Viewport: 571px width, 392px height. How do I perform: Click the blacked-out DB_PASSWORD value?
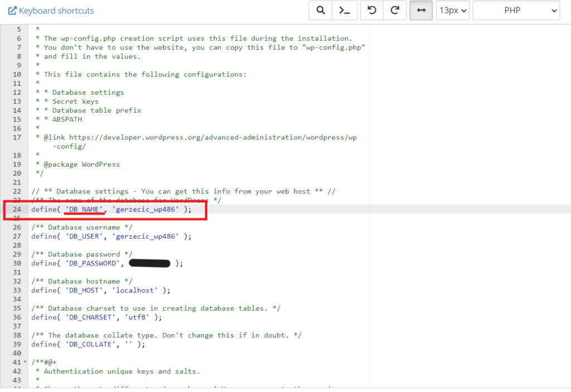[x=149, y=263]
